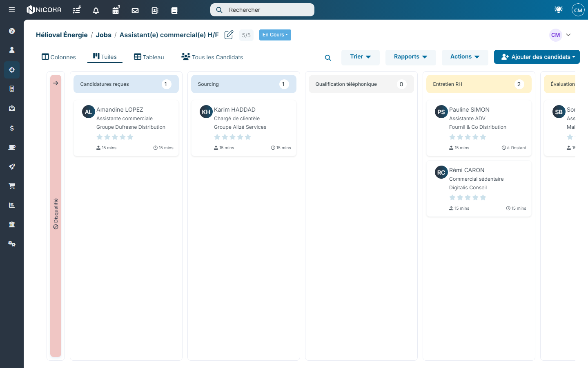Rate Pauline SIMON three stars
588x368 pixels.
(x=468, y=137)
